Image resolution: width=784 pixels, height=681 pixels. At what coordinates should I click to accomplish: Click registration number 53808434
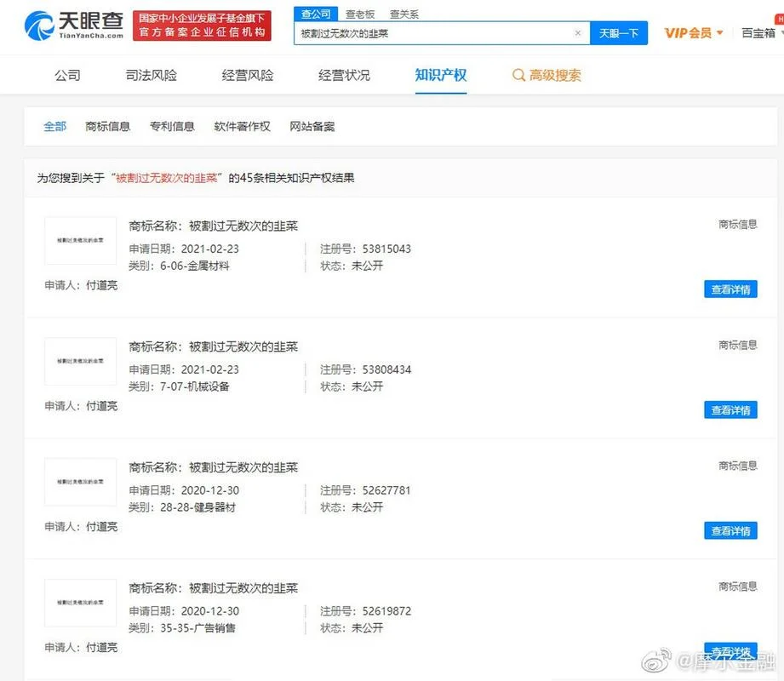tap(386, 369)
